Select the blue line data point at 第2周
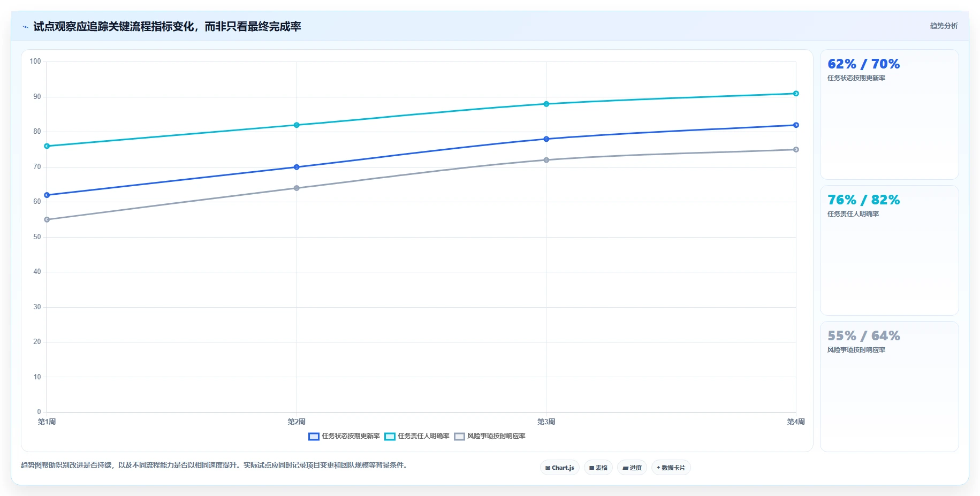This screenshot has width=980, height=496. click(x=297, y=167)
